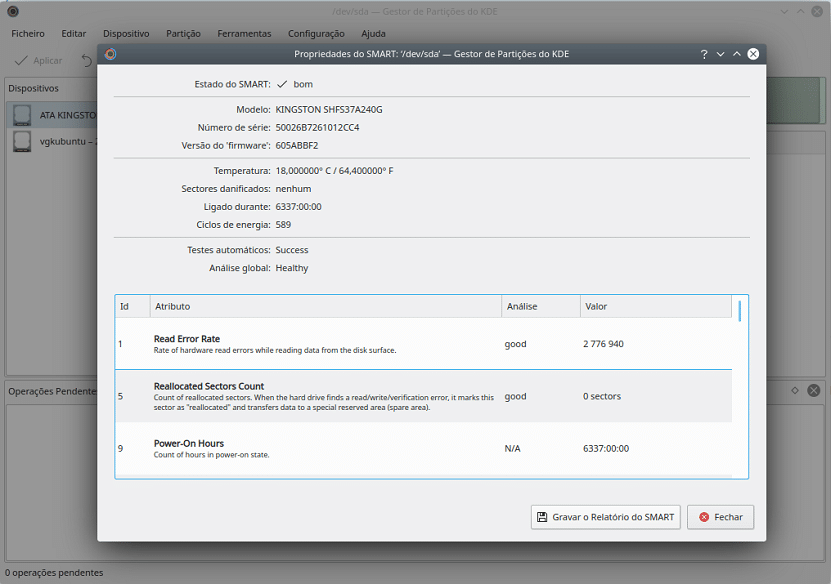Click the temperature value text
The image size is (831, 584).
point(334,171)
